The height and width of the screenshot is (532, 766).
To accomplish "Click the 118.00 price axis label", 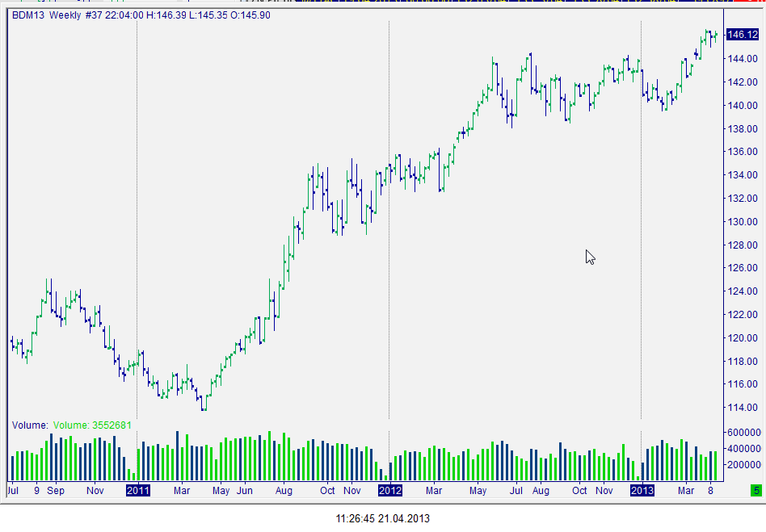I will [x=743, y=361].
